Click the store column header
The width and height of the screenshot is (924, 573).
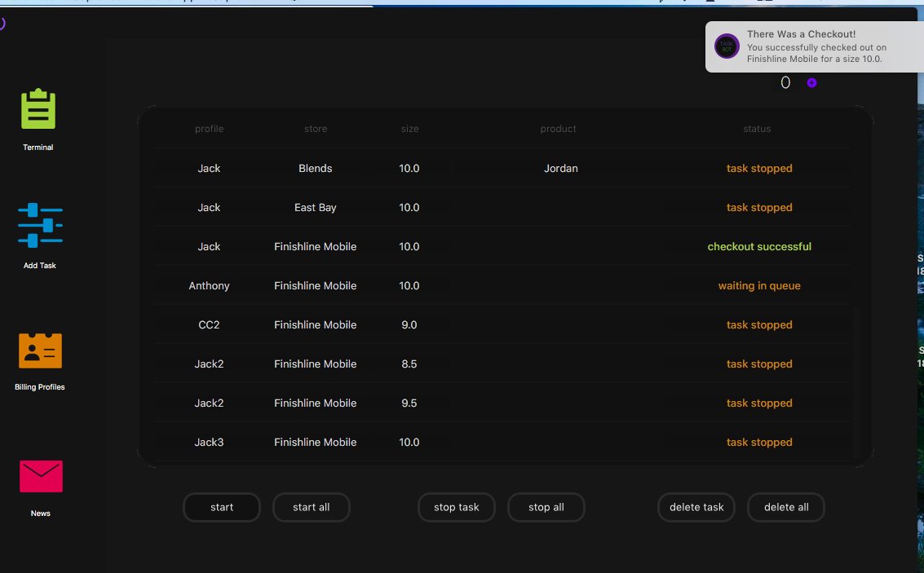pyautogui.click(x=316, y=129)
